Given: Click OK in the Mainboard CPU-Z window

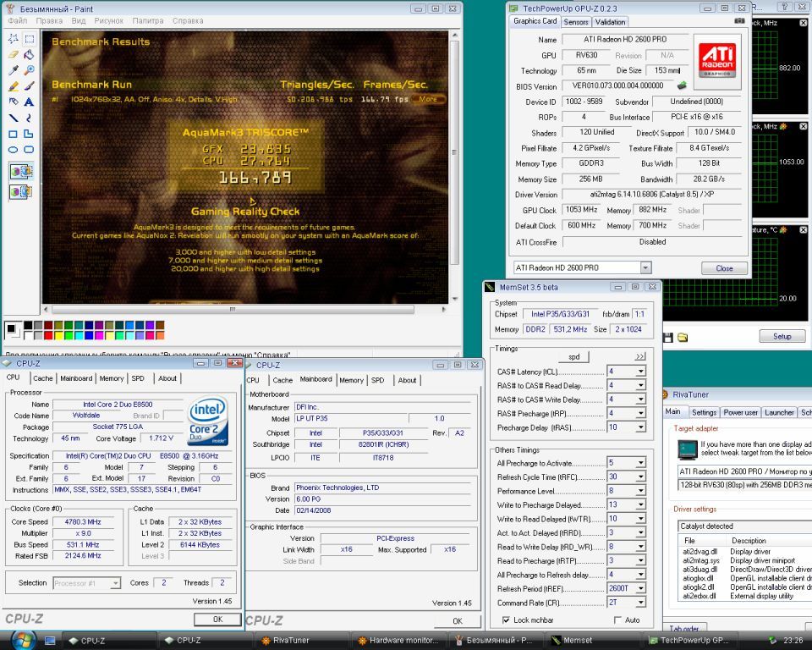Looking at the screenshot, I should click(458, 620).
